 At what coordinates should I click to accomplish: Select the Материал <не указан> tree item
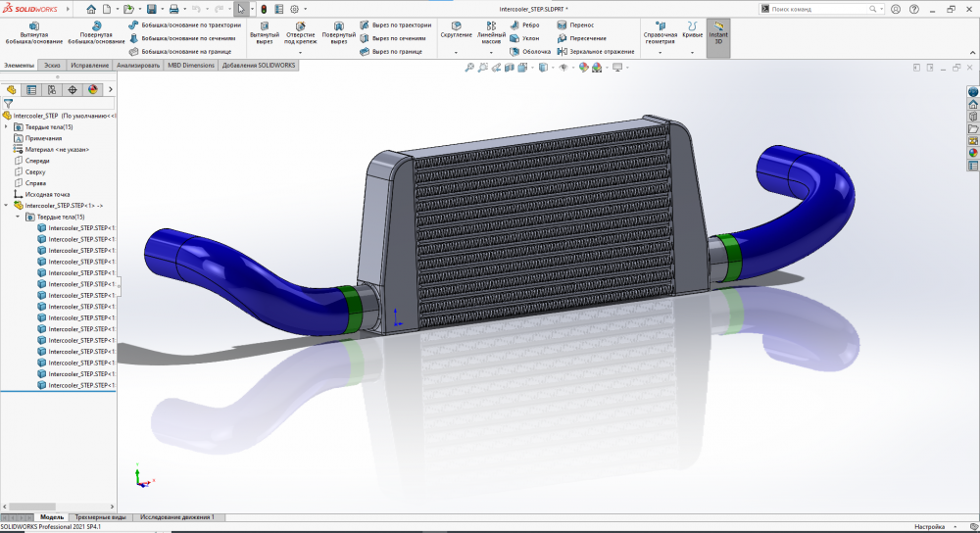pyautogui.click(x=57, y=149)
